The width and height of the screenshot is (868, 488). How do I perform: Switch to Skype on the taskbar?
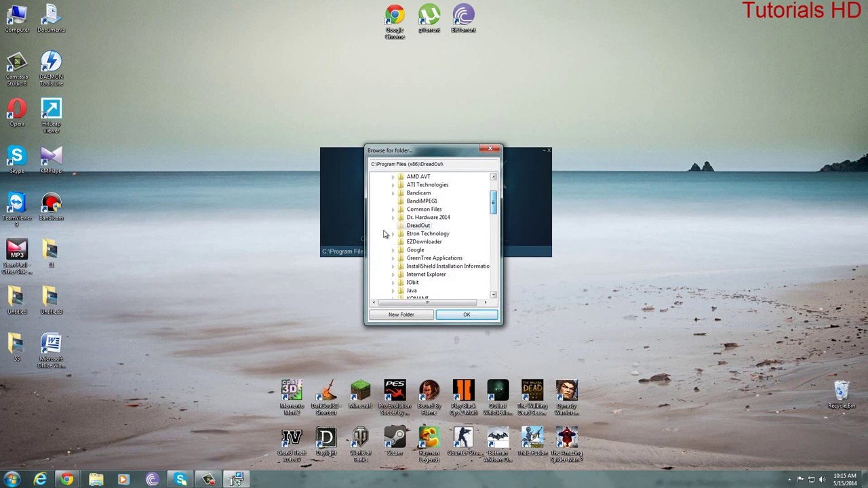[180, 480]
